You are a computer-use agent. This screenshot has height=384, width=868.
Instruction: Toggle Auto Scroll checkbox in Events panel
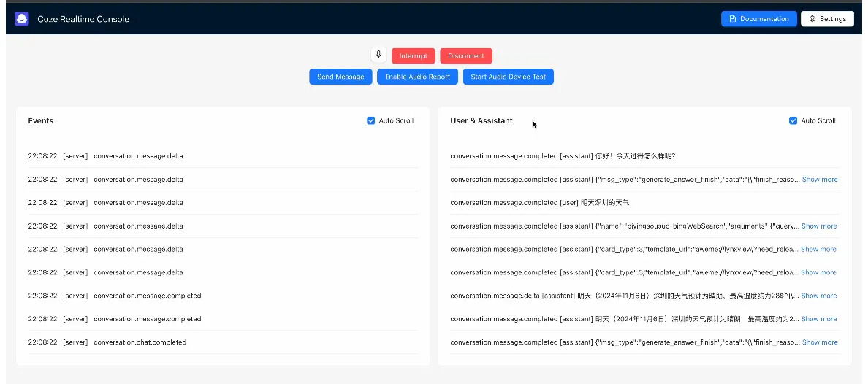[x=371, y=120]
